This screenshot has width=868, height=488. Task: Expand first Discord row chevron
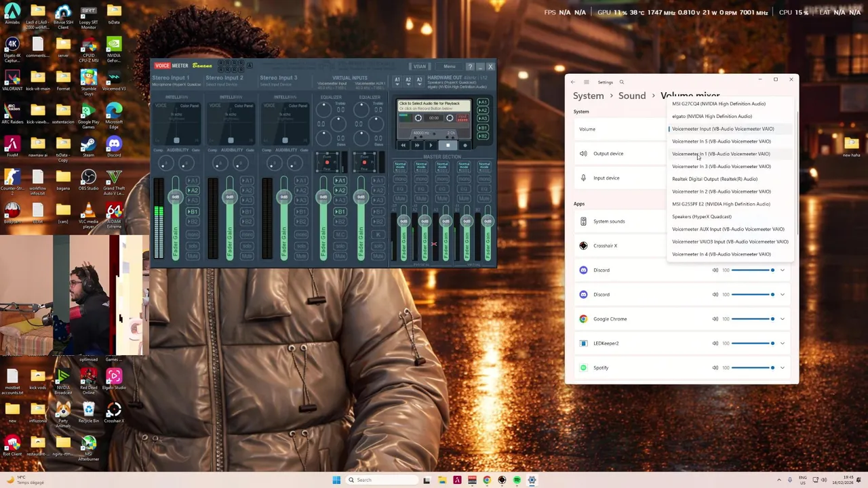coord(782,270)
